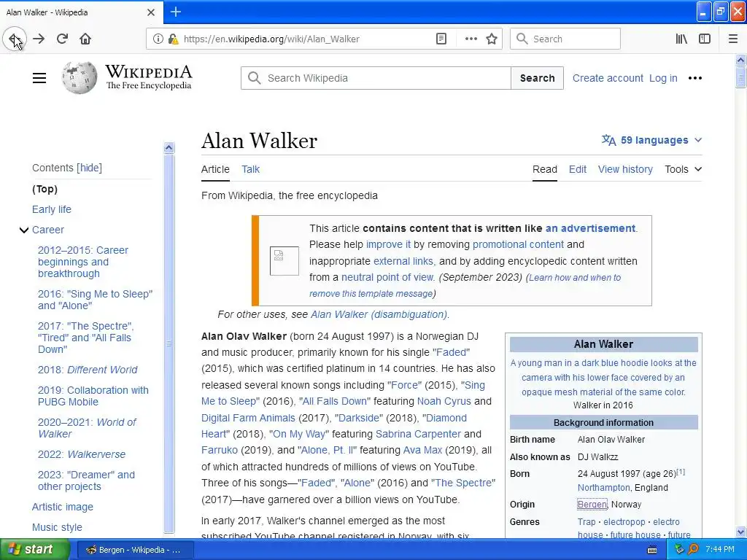Open Wikipedia main menu hamburger icon
The width and height of the screenshot is (747, 560).
(39, 78)
